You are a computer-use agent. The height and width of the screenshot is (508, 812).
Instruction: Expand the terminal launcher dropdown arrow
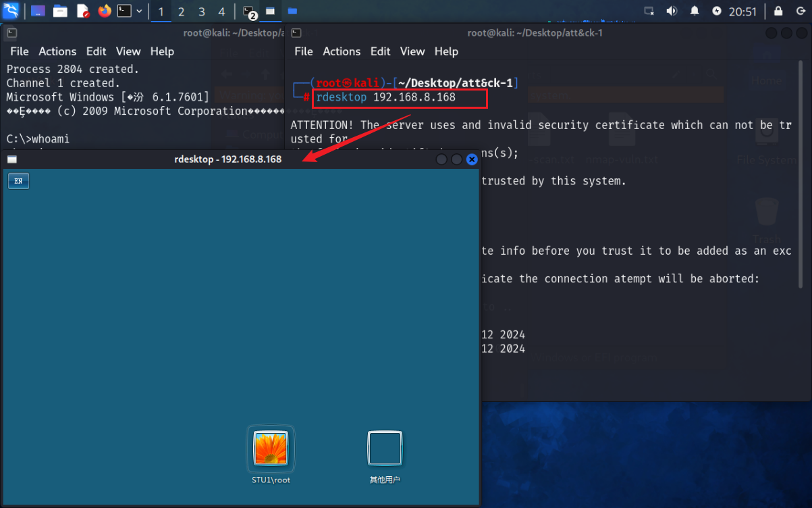139,11
